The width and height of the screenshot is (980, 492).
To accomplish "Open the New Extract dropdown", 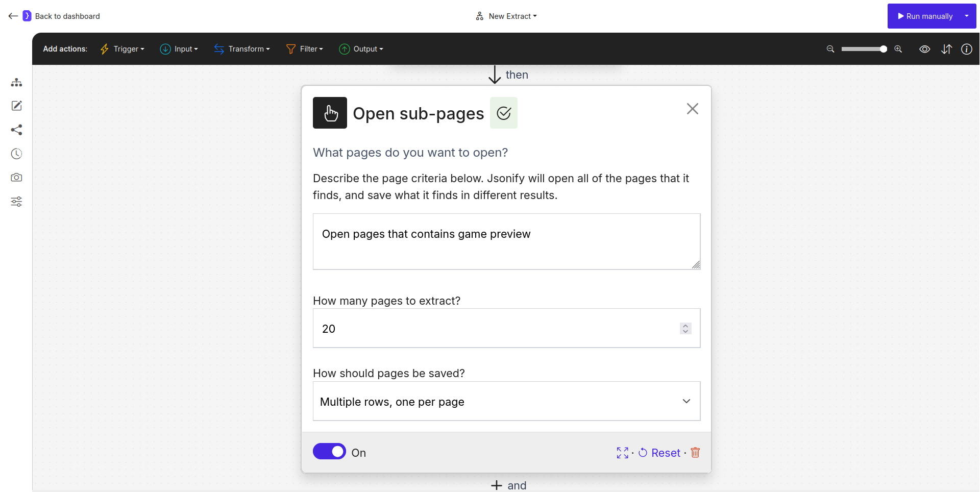I will pyautogui.click(x=506, y=16).
